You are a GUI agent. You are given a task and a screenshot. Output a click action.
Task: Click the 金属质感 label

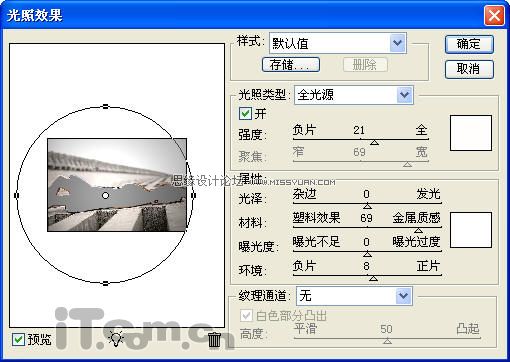416,218
